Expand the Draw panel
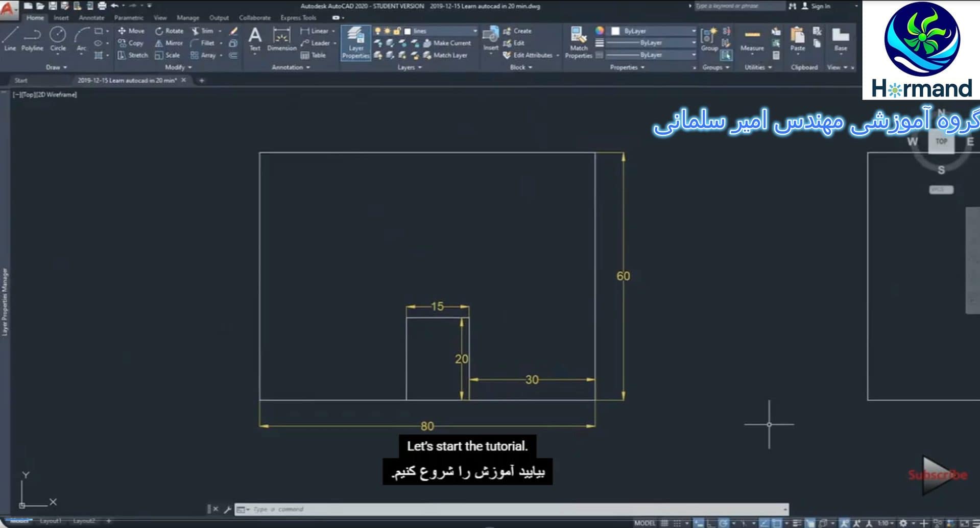The image size is (980, 528). pyautogui.click(x=56, y=67)
